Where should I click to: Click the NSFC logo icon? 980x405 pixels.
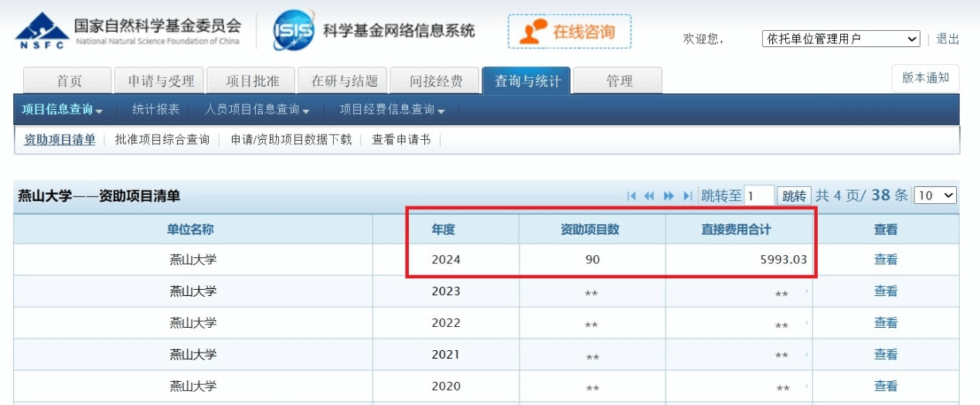click(x=41, y=32)
